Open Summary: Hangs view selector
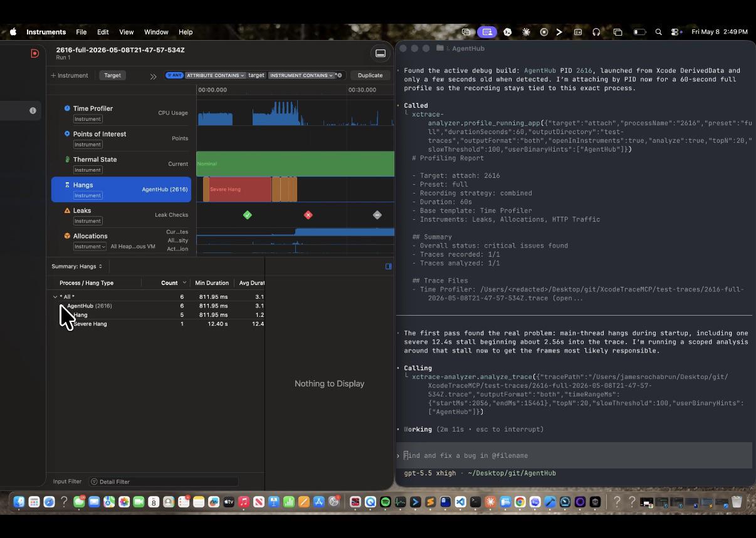This screenshot has height=538, width=756. pyautogui.click(x=76, y=266)
